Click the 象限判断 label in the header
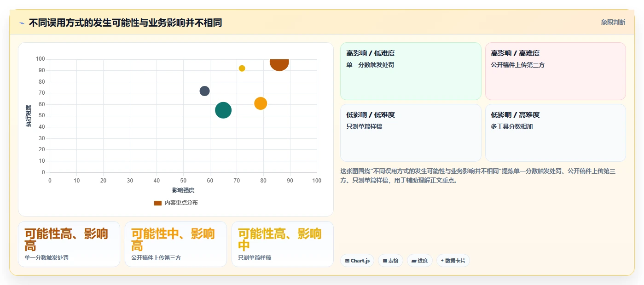Viewport: 644px width, 285px height. 613,22
